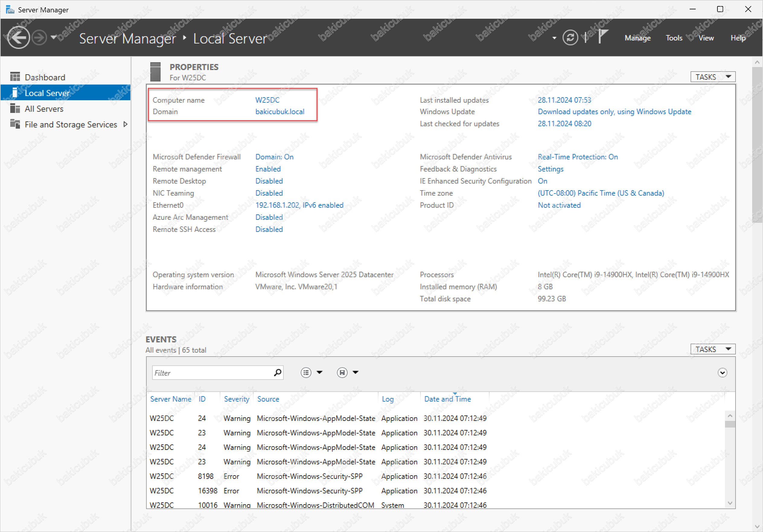Select event 8198 Error Security-SPP row
Viewport: 763px width, 532px height.
point(435,476)
